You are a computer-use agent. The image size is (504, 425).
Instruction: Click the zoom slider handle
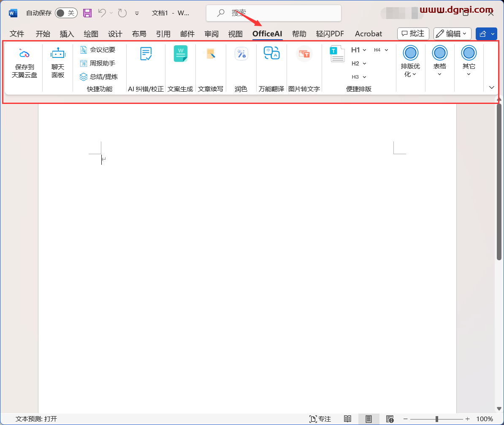click(436, 419)
